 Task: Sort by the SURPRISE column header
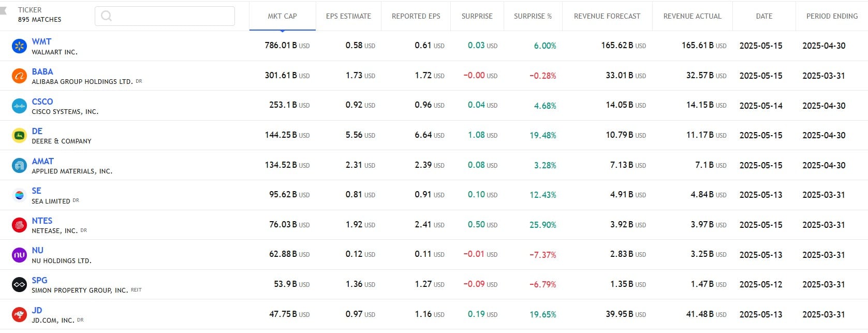tap(477, 16)
